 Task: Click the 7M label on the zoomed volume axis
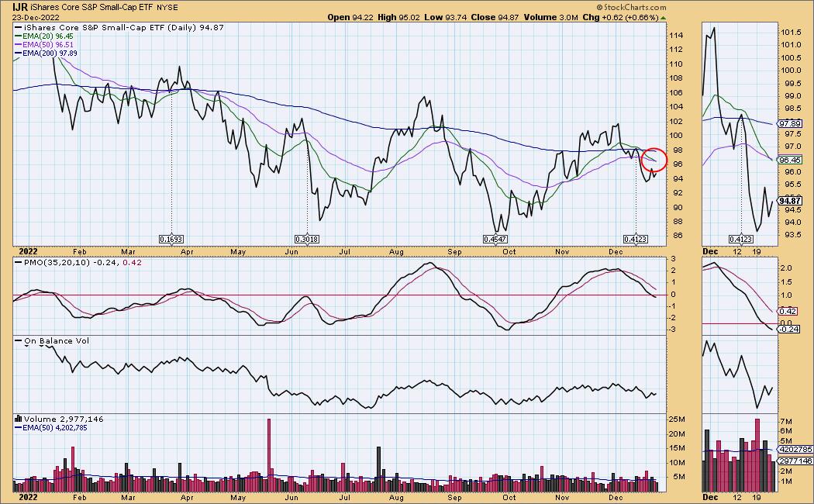786,421
